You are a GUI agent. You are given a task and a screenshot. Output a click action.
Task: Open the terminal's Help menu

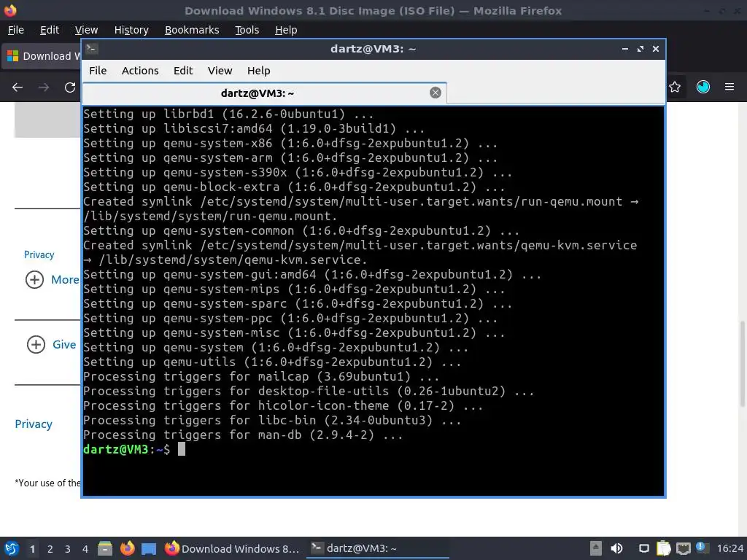pos(259,71)
